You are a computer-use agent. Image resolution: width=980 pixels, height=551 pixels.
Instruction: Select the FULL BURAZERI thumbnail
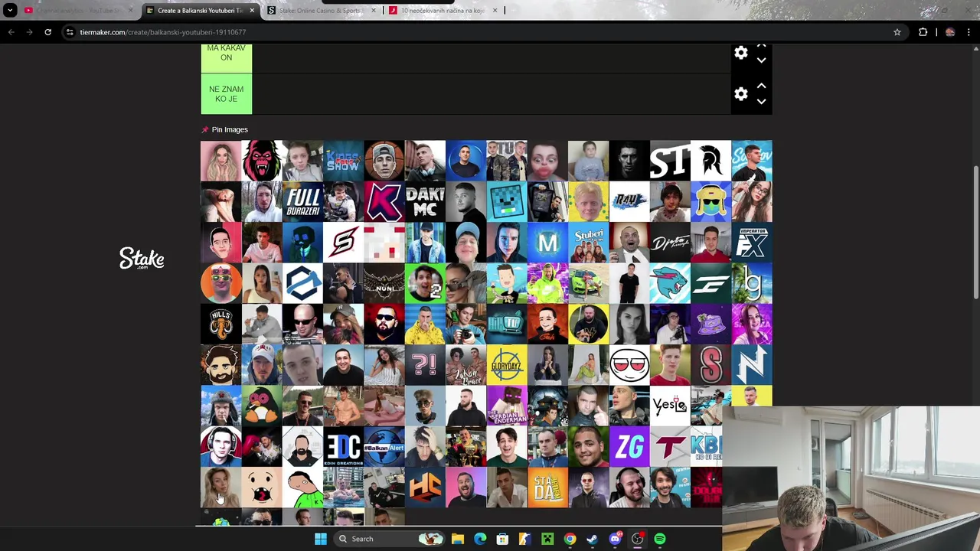302,202
